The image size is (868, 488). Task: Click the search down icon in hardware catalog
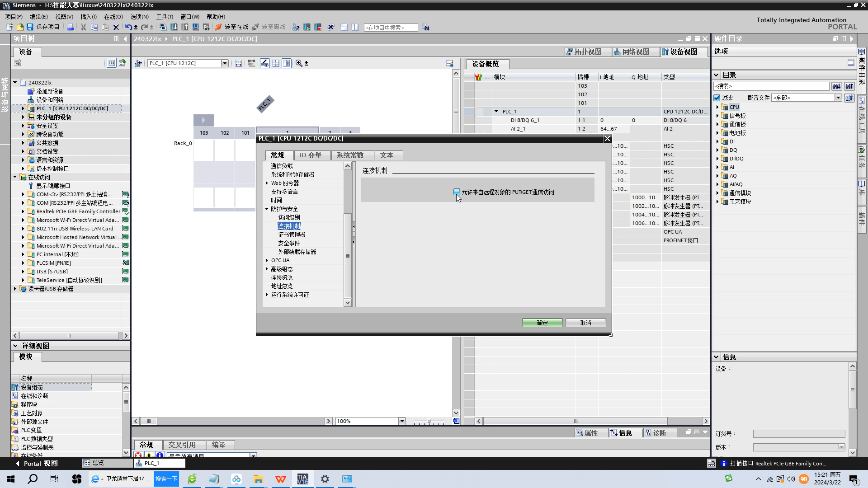(837, 86)
